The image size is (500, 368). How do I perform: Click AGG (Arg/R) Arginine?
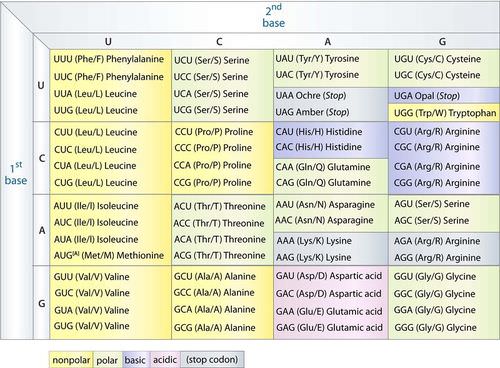point(438,257)
